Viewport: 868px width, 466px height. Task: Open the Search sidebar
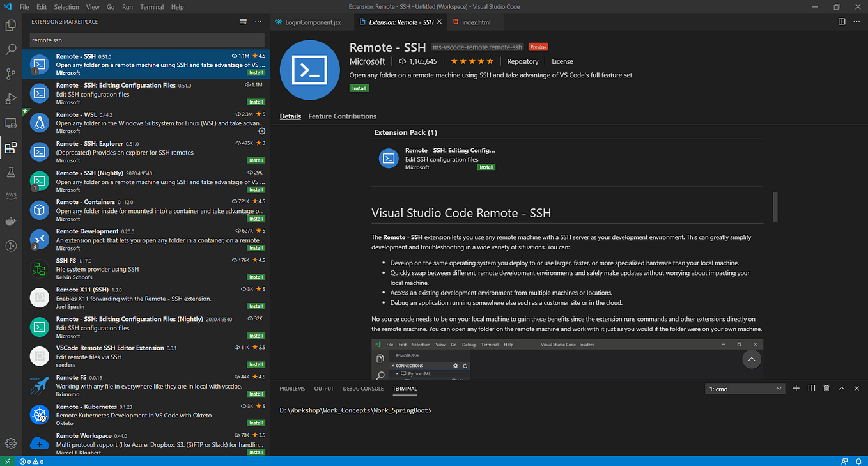(x=10, y=50)
